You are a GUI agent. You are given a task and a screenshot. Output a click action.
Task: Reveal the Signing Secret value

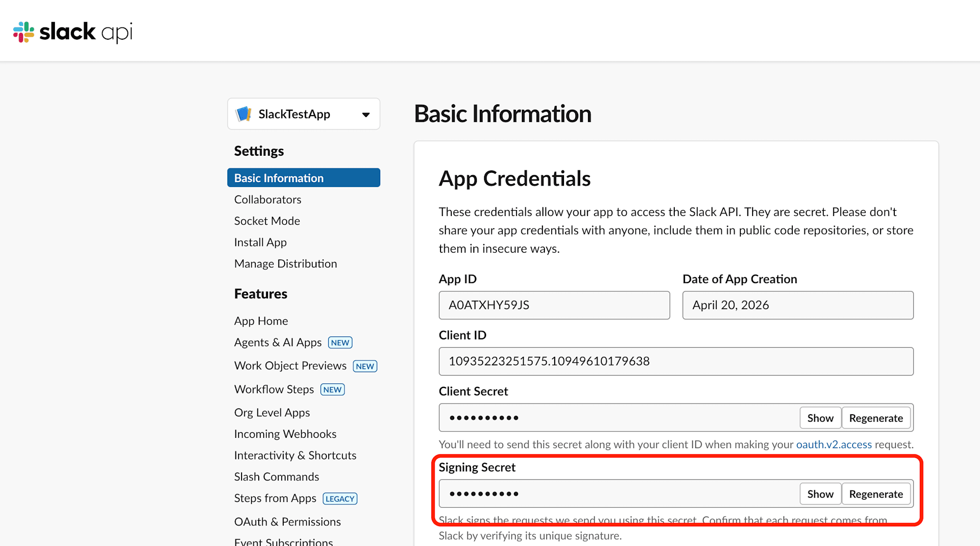tap(820, 494)
